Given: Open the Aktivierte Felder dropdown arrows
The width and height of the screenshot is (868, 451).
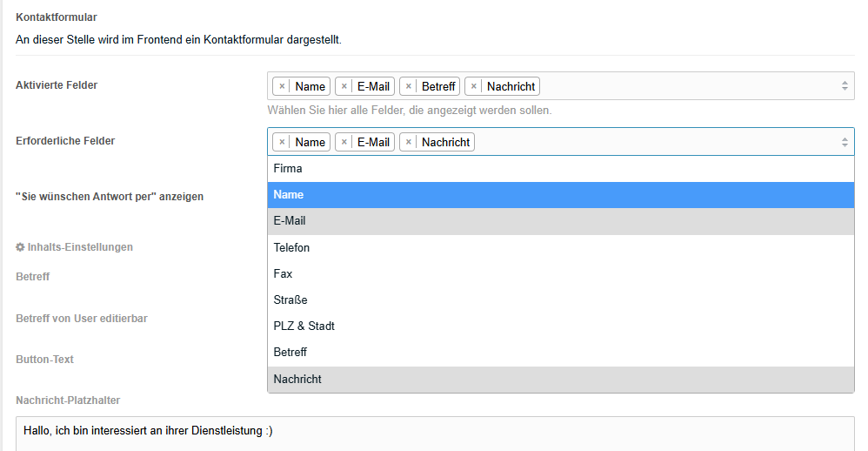Looking at the screenshot, I should [x=845, y=86].
